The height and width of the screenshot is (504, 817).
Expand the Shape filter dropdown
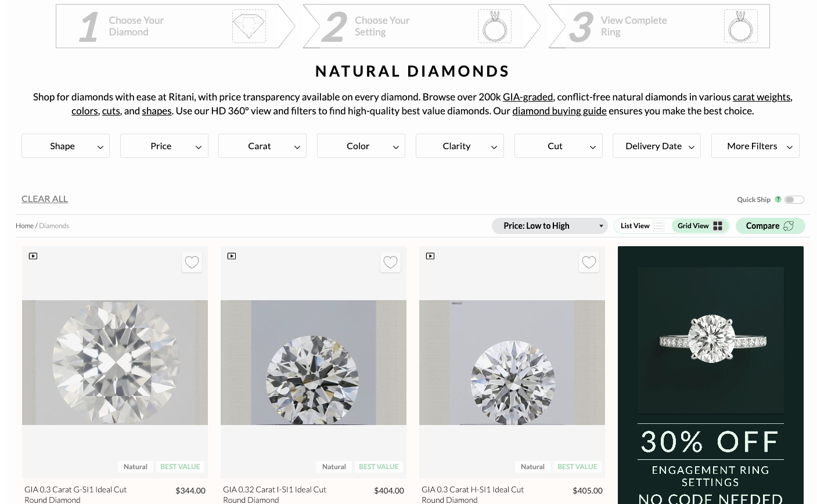click(x=66, y=146)
